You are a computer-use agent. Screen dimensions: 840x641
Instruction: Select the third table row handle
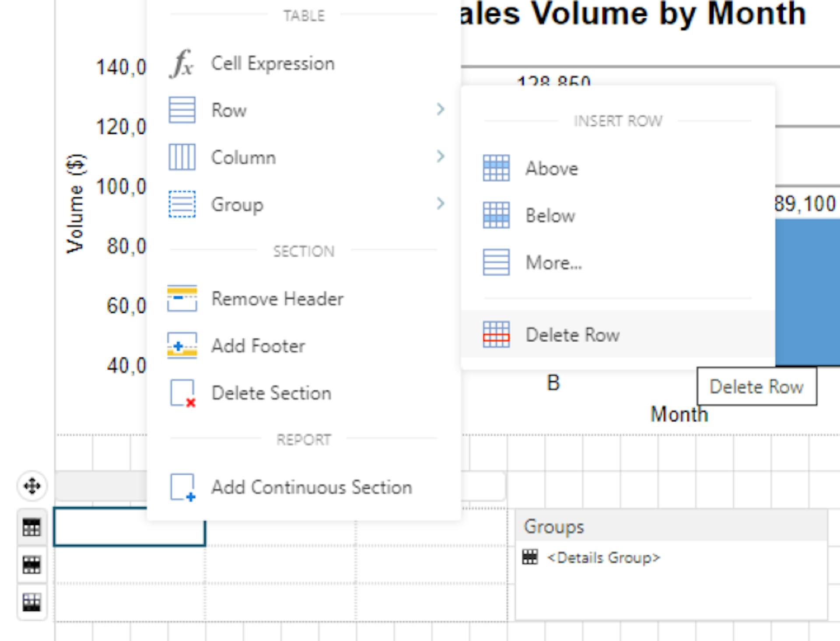click(x=31, y=602)
